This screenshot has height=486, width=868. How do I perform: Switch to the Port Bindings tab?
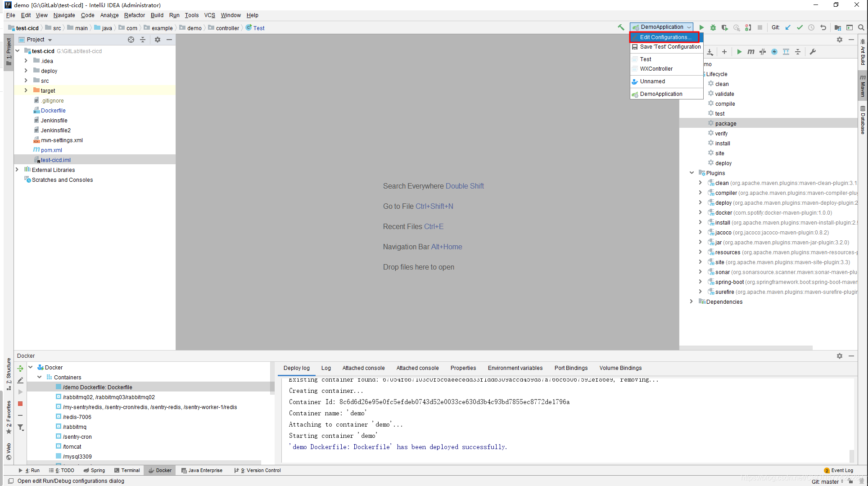(571, 368)
